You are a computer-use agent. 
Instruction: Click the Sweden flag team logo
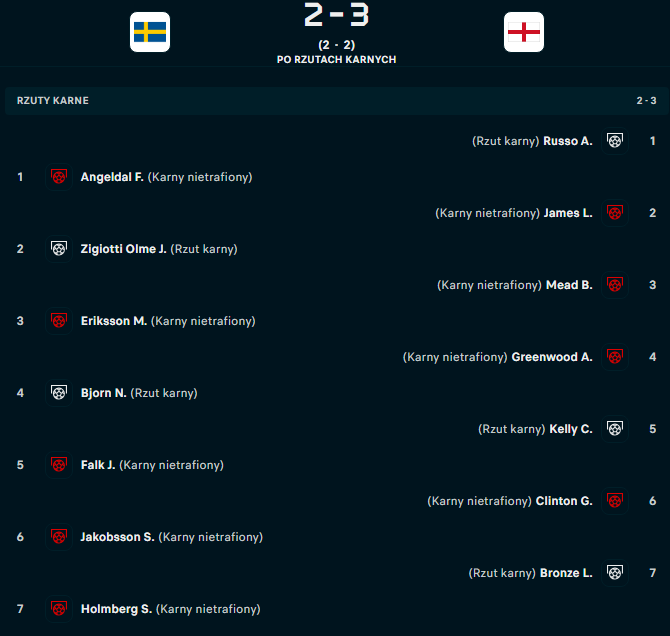(x=150, y=32)
